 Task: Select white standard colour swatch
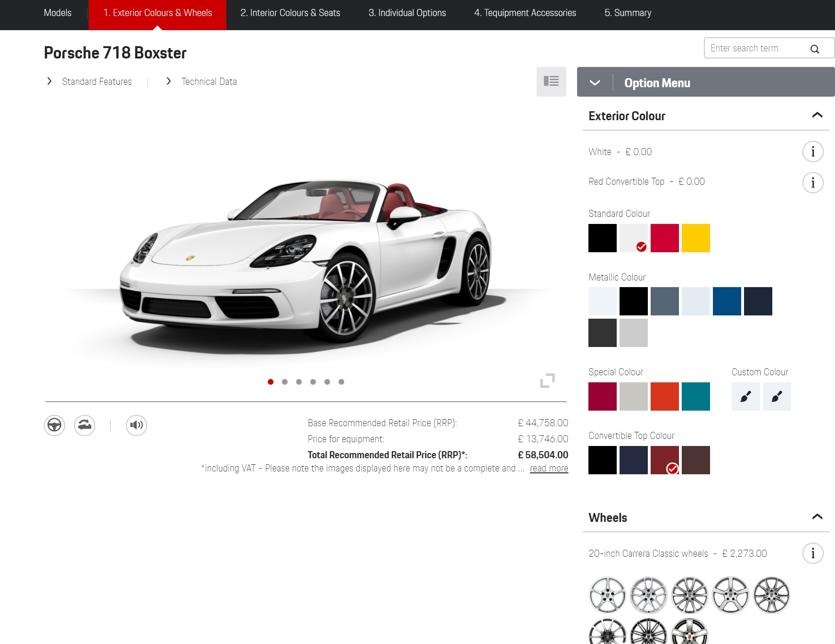[x=634, y=238]
